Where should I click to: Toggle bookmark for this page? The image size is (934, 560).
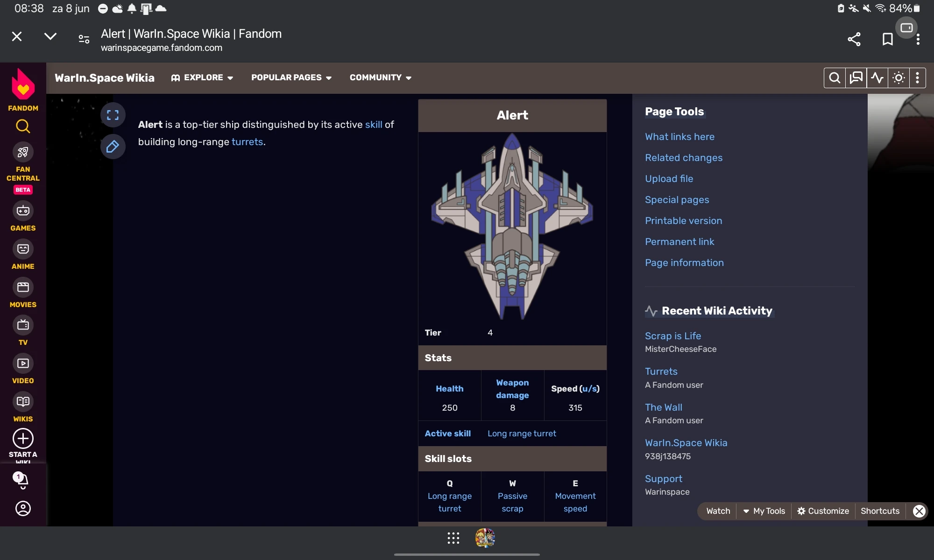(x=887, y=39)
